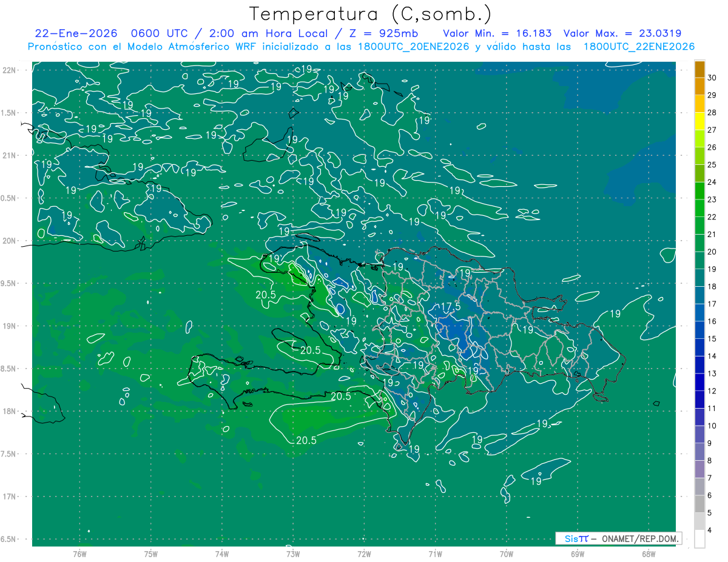The width and height of the screenshot is (728, 562).
Task: Select the topmost brown legend swatch above 30
Action: pos(699,69)
